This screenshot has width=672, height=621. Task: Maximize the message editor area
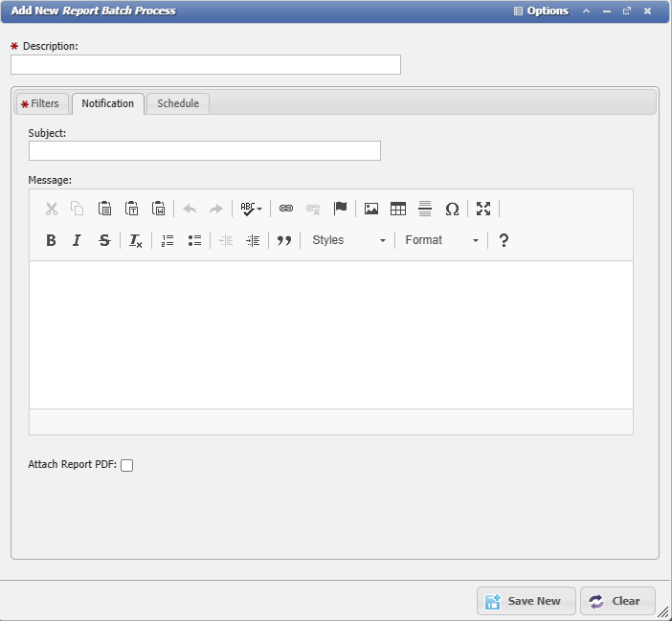[x=483, y=209]
